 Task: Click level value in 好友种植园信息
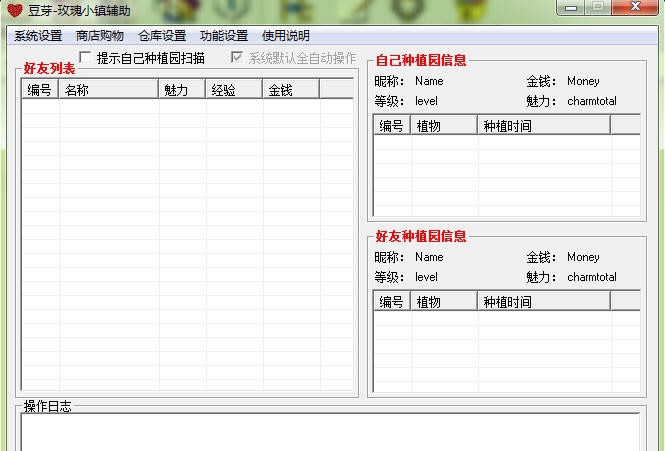(x=426, y=277)
